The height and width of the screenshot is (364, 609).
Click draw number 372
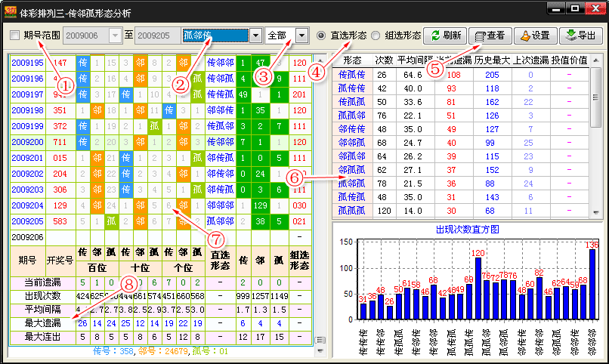pos(60,126)
